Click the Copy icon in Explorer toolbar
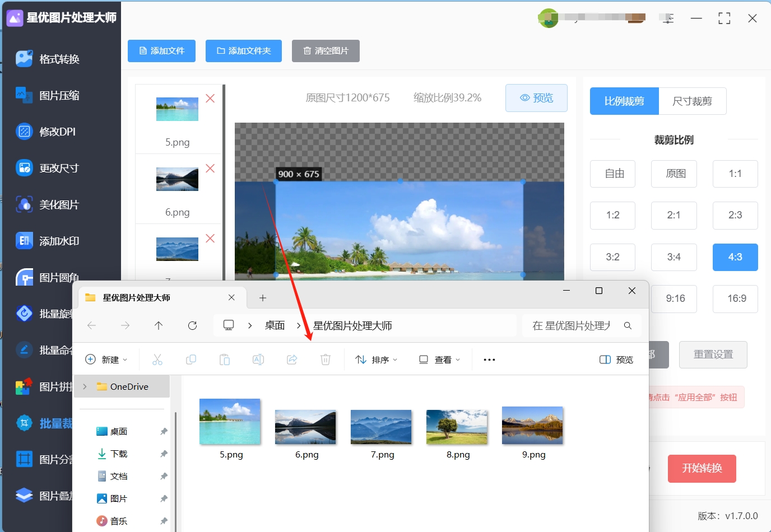This screenshot has height=532, width=771. point(191,360)
